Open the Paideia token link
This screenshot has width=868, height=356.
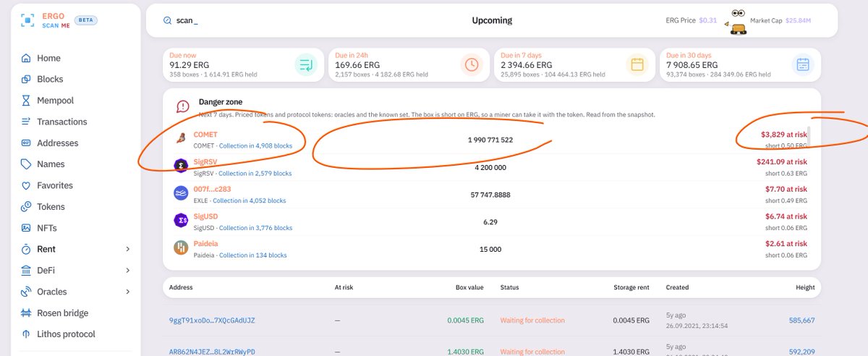205,244
